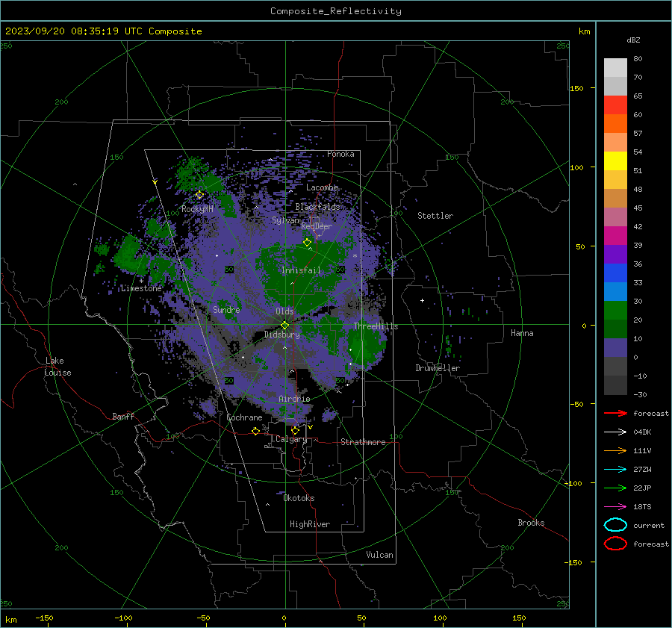Click the Innisfail label on map
This screenshot has width=672, height=628.
[301, 270]
